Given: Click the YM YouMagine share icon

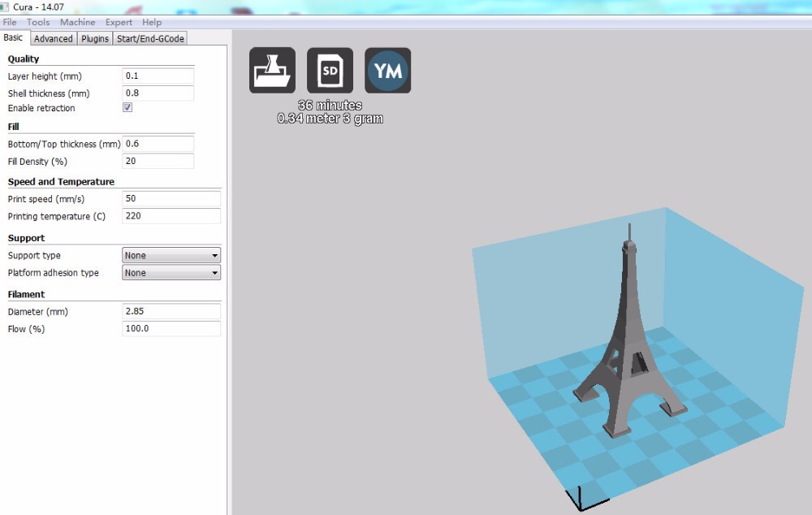Looking at the screenshot, I should click(x=387, y=71).
